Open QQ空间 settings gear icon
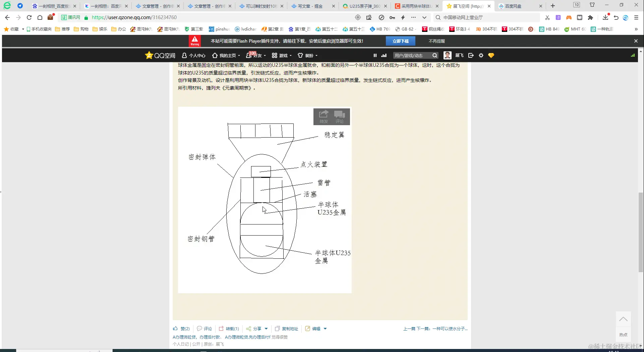644x352 pixels. point(481,55)
